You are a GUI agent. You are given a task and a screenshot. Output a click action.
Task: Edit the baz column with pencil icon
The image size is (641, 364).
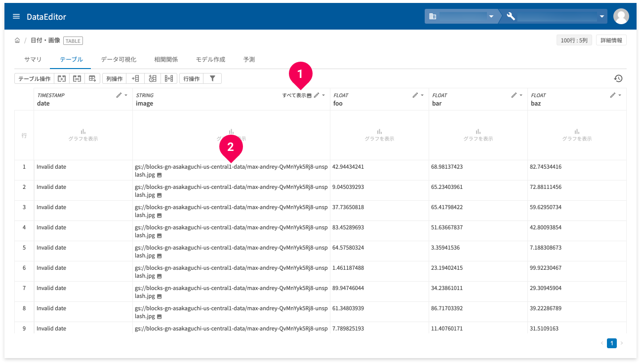613,95
